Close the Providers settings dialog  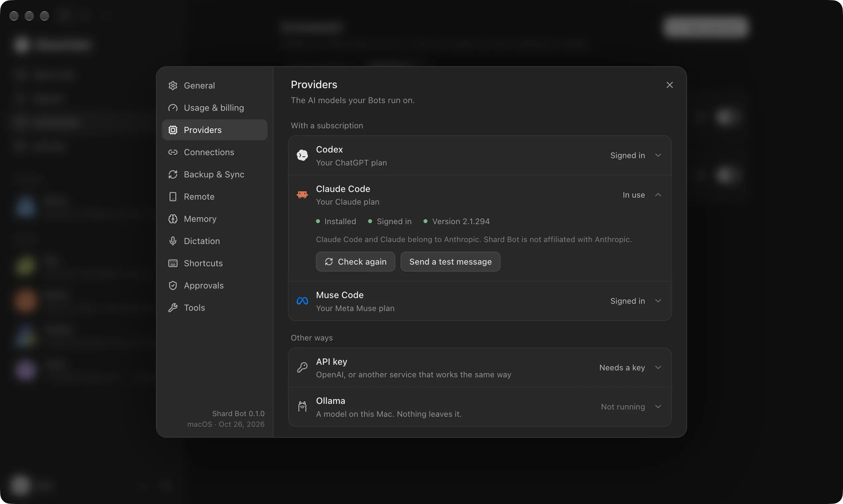669,85
